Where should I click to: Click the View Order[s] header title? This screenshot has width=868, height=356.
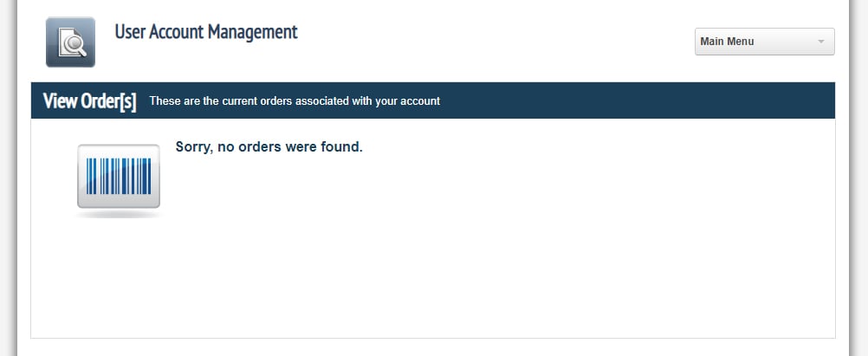[x=90, y=101]
